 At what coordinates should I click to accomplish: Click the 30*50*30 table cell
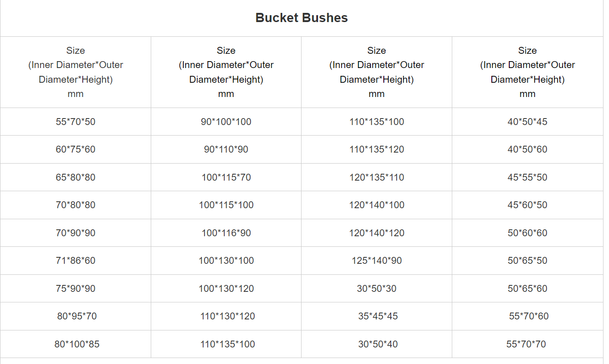(x=376, y=289)
